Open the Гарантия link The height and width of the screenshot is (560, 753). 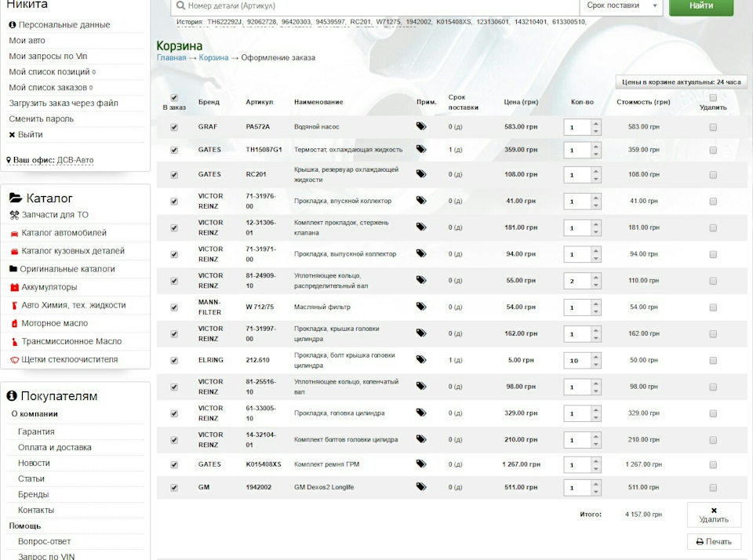coord(36,432)
